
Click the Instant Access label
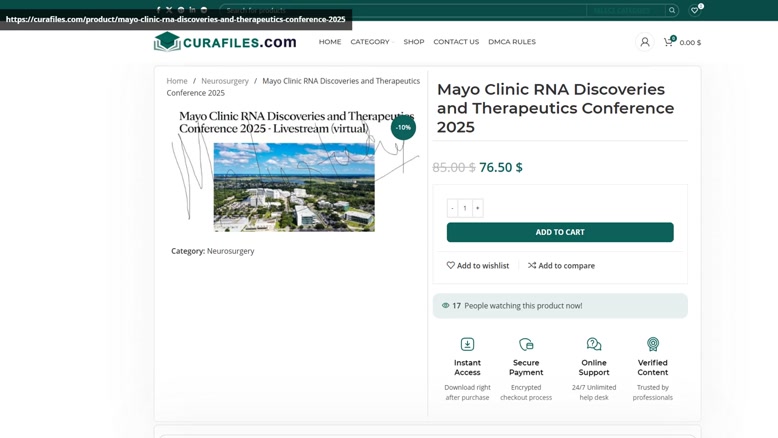(x=467, y=368)
